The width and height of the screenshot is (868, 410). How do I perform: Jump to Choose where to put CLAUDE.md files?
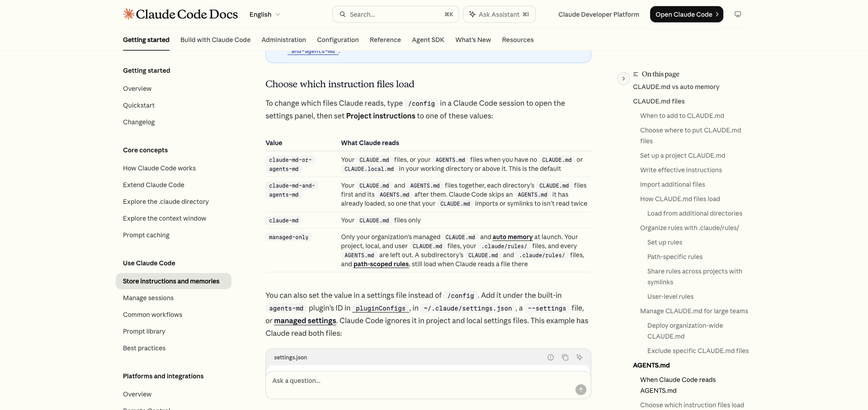click(x=690, y=136)
